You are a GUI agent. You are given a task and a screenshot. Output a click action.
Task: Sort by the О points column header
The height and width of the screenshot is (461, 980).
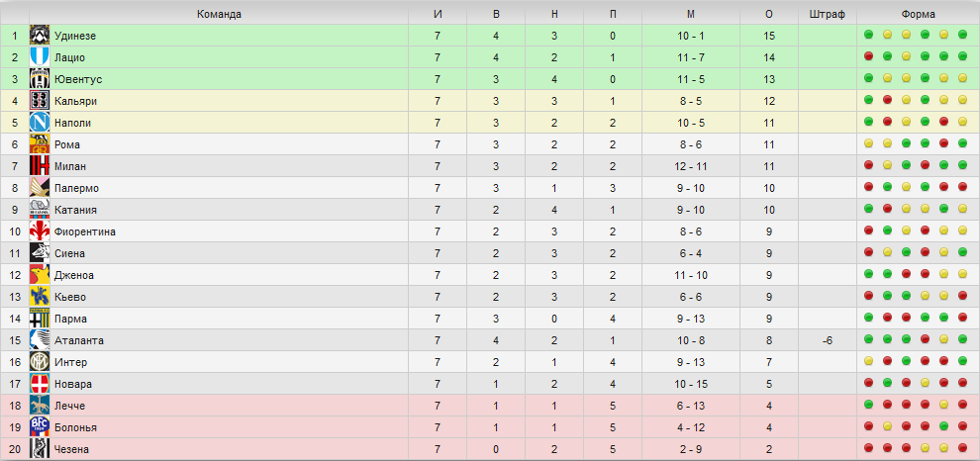769,15
